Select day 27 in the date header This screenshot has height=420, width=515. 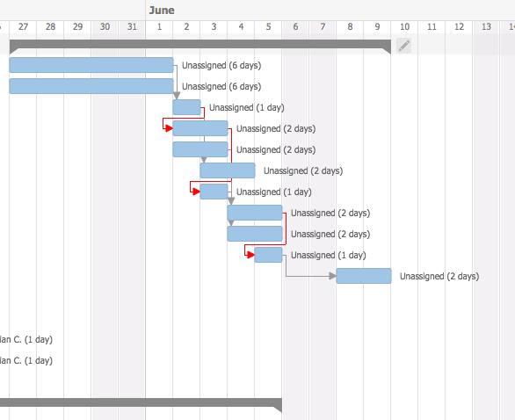point(23,26)
